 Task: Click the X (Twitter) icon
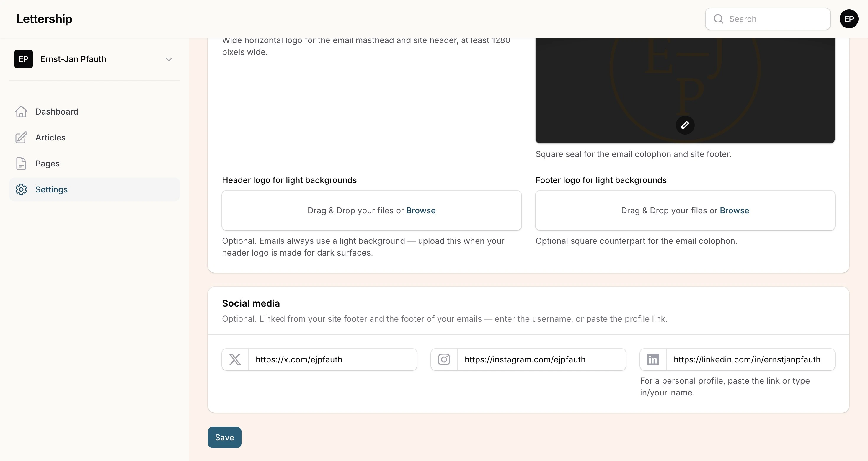(235, 359)
